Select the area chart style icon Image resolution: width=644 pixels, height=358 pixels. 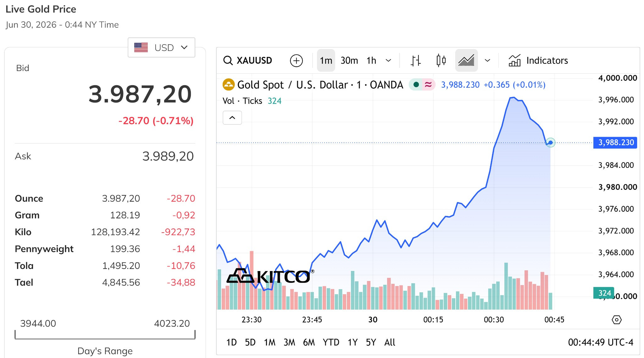click(x=466, y=60)
